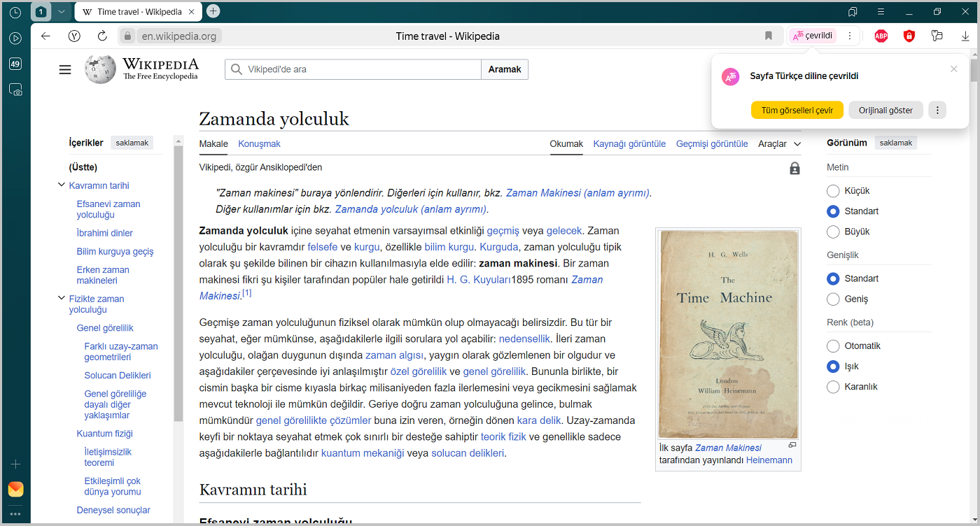Select Karanlık color mode
The height and width of the screenshot is (526, 980).
(833, 387)
